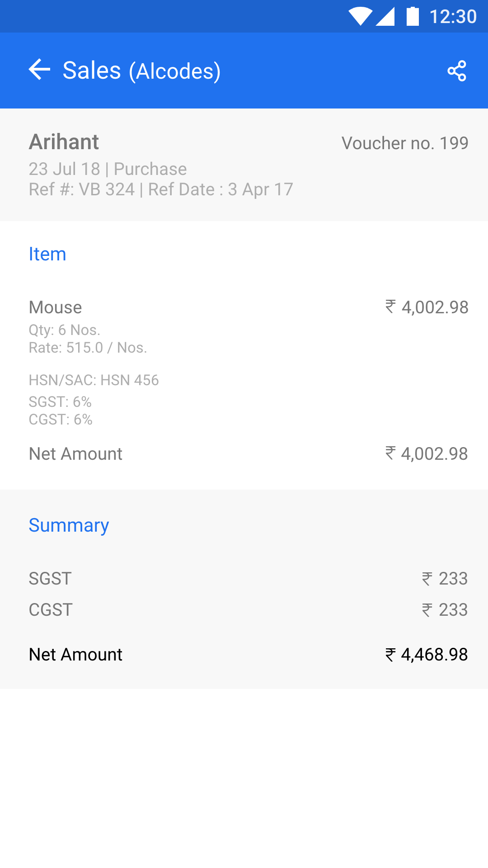
Task: Open the Mouse item entry
Action: (x=56, y=307)
